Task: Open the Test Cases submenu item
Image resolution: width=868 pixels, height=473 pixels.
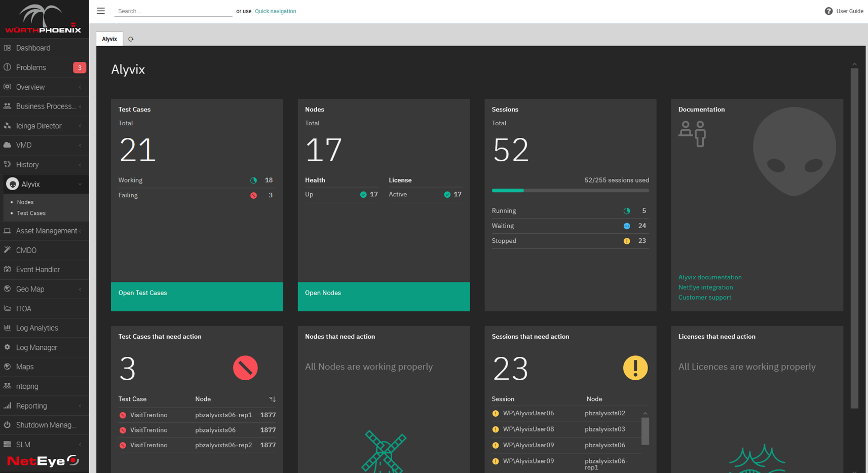Action: point(31,213)
